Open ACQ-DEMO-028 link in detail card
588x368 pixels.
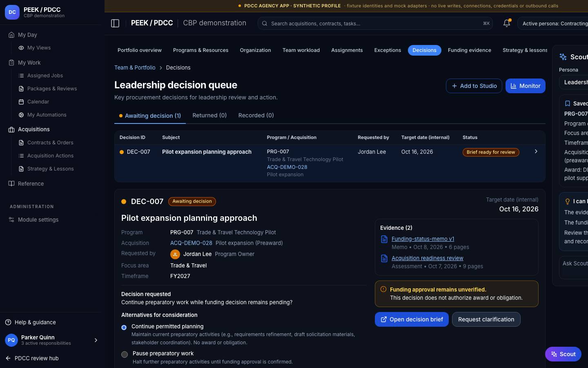coord(191,243)
